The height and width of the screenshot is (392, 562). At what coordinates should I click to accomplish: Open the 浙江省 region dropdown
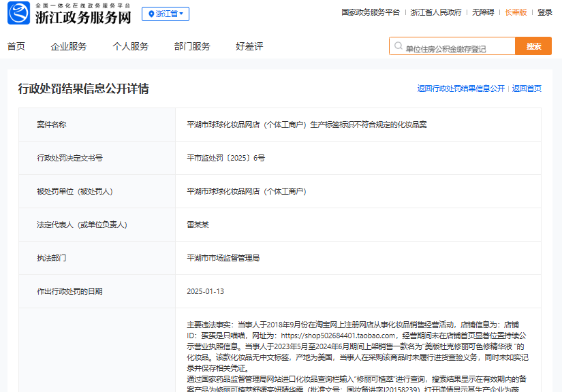(x=166, y=14)
